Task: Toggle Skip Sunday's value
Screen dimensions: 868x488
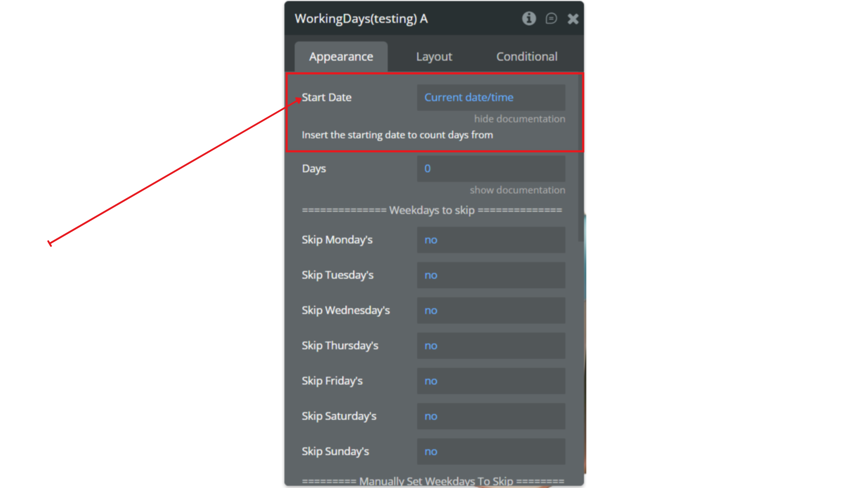Action: 491,451
